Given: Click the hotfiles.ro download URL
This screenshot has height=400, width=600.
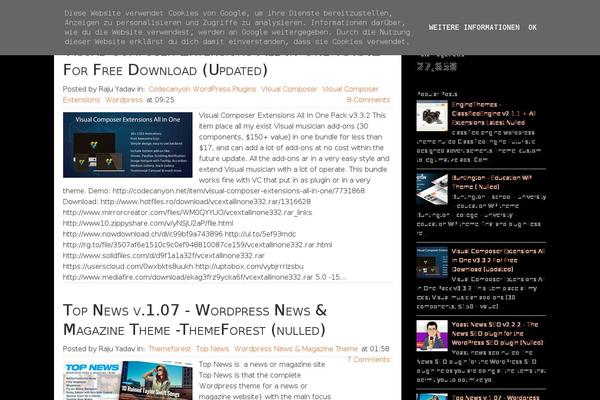Looking at the screenshot, I should pyautogui.click(x=205, y=201).
